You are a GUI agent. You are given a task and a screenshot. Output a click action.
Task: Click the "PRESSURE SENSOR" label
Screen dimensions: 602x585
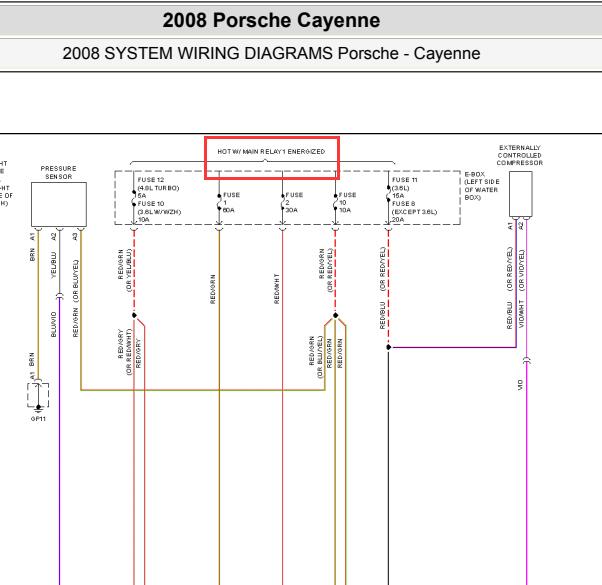click(x=58, y=172)
